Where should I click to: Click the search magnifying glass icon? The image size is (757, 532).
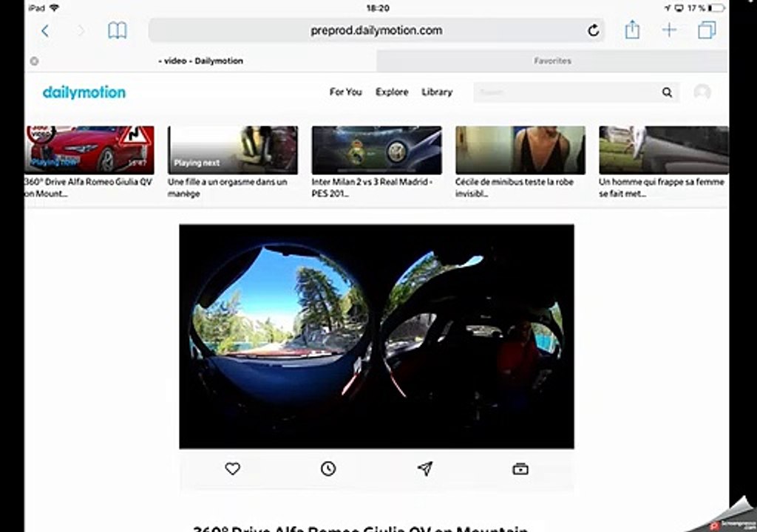(x=667, y=92)
